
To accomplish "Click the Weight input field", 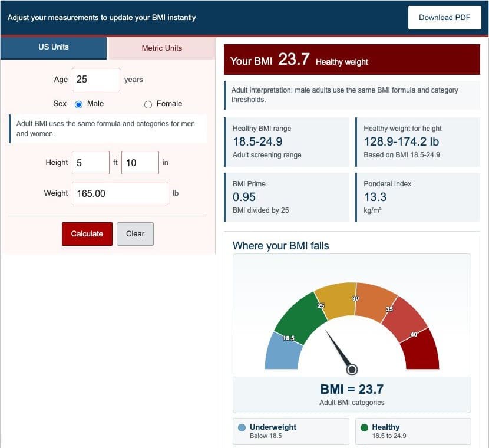I will [120, 193].
